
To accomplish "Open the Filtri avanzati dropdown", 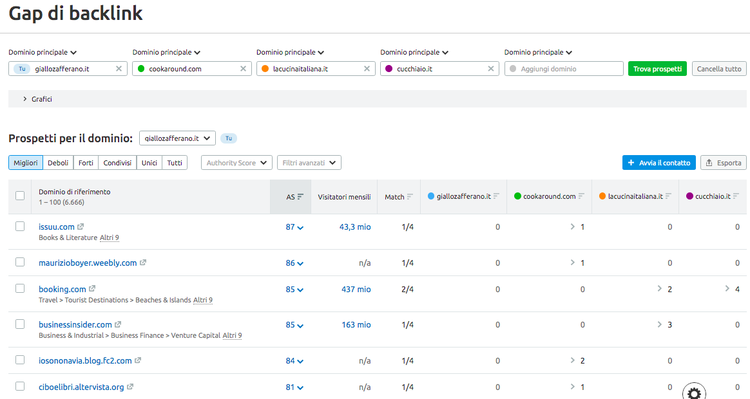I will coord(309,163).
